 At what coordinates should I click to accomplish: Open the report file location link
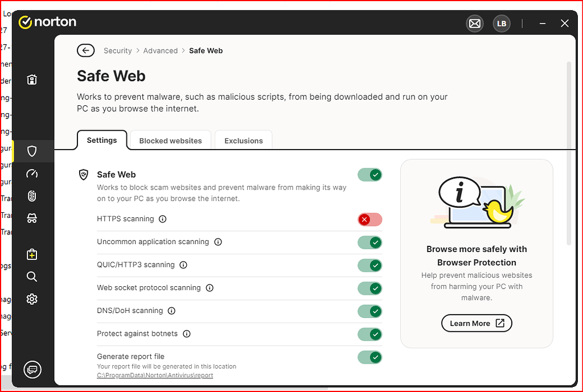[155, 375]
